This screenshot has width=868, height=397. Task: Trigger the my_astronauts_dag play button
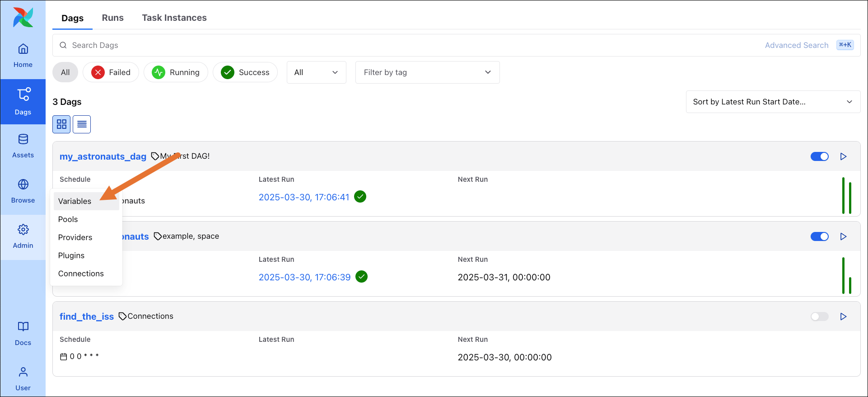843,156
